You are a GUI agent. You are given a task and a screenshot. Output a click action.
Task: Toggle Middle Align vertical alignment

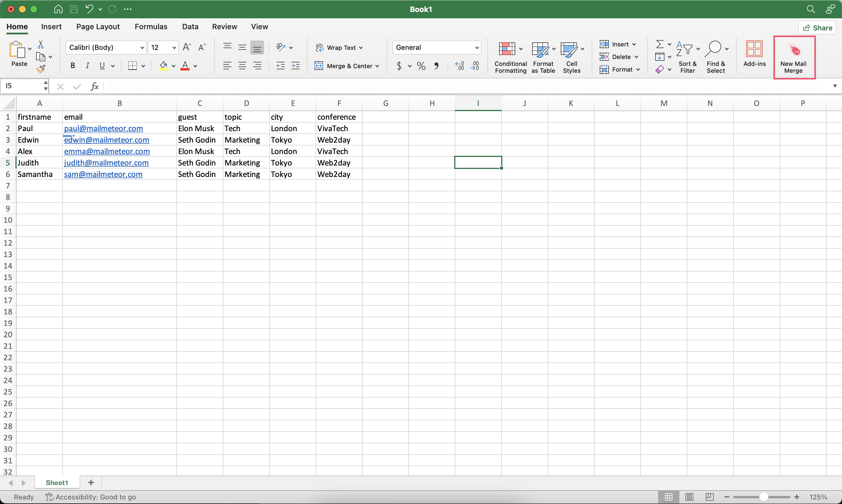[x=242, y=47]
